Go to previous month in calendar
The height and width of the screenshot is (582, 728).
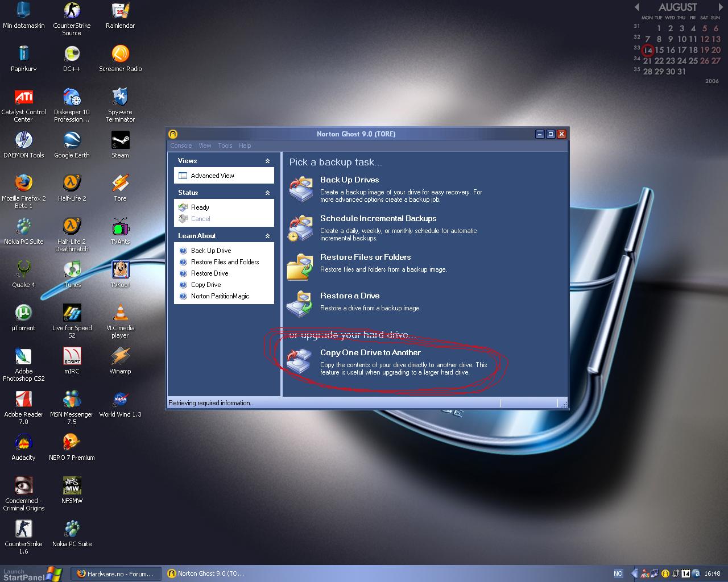[637, 7]
